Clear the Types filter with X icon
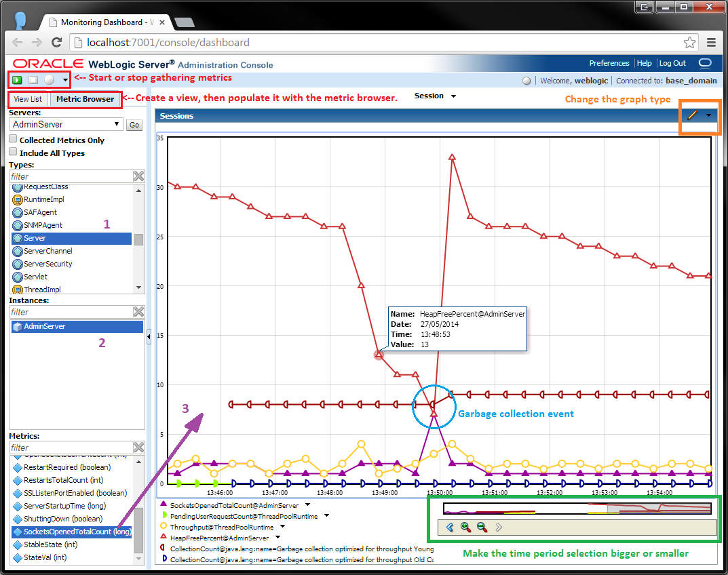The height and width of the screenshot is (575, 728). (138, 176)
